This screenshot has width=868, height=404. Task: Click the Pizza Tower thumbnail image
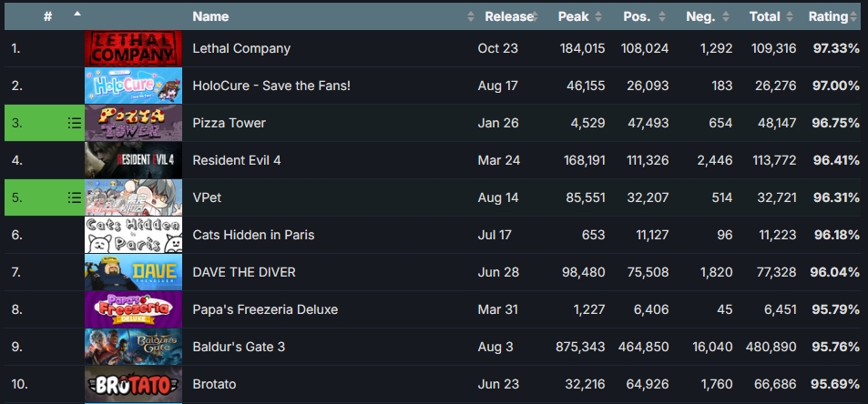click(x=133, y=123)
